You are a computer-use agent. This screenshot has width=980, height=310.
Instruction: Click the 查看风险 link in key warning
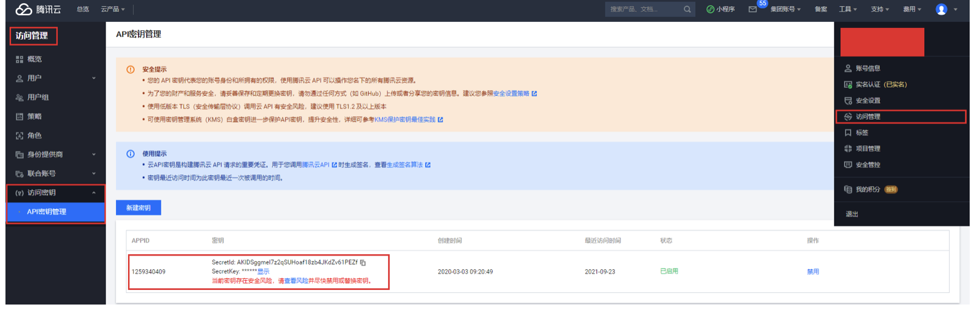pyautogui.click(x=296, y=281)
